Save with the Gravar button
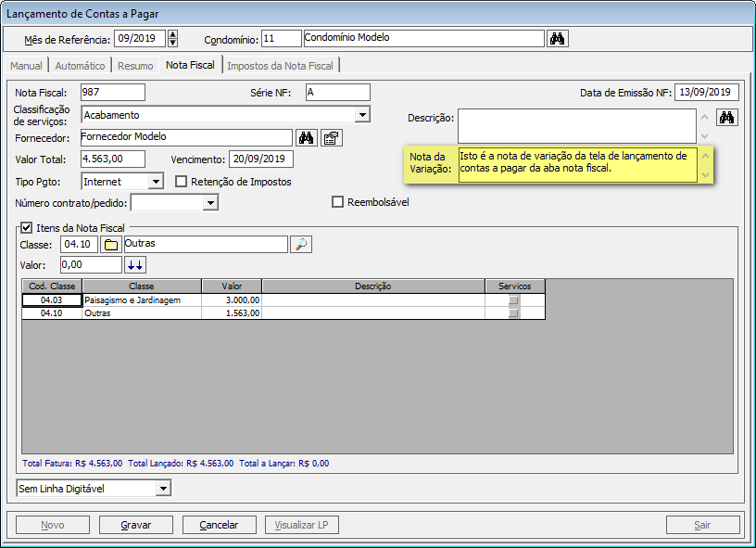Viewport: 756px width, 548px height. [x=136, y=525]
